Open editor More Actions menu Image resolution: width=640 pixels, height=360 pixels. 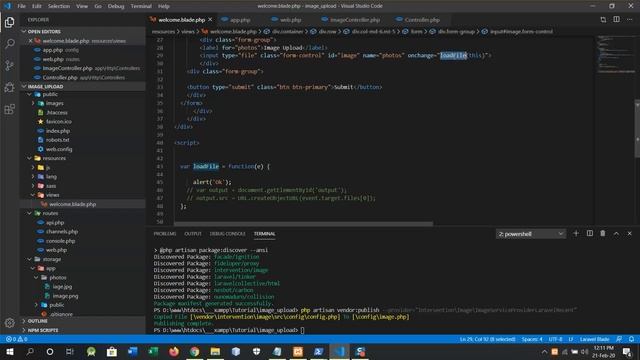point(629,20)
